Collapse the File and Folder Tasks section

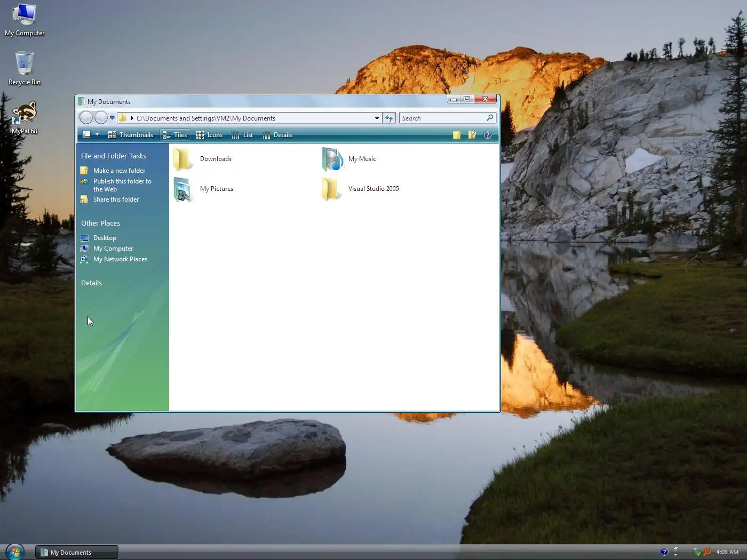[x=114, y=156]
